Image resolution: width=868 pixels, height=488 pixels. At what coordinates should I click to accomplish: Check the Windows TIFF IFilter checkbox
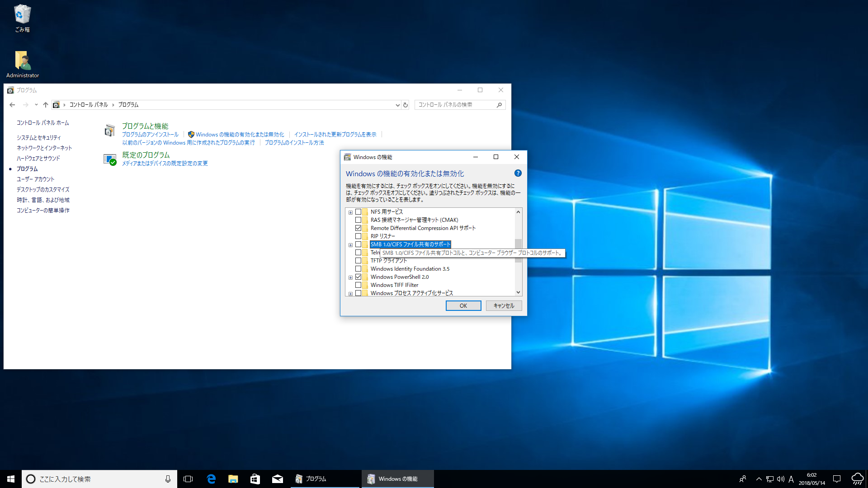(x=358, y=285)
